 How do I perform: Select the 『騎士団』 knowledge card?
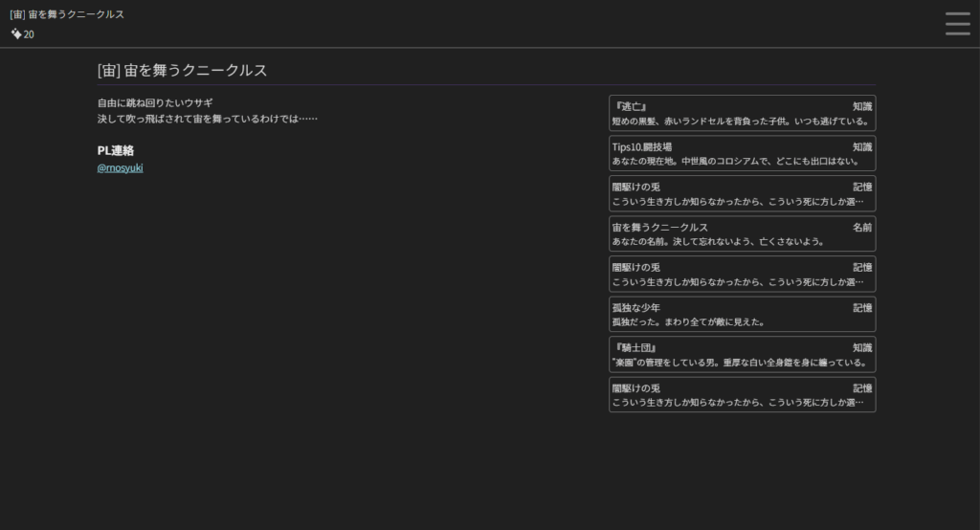(x=742, y=355)
